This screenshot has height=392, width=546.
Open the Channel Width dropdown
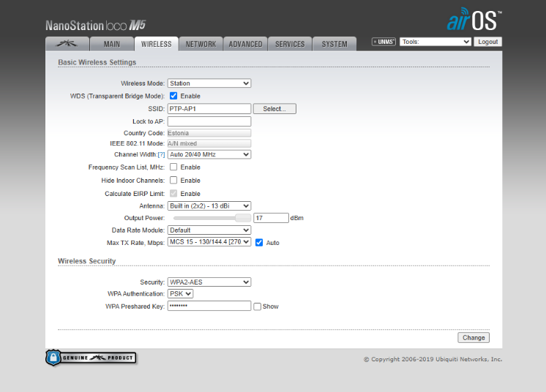pos(209,155)
